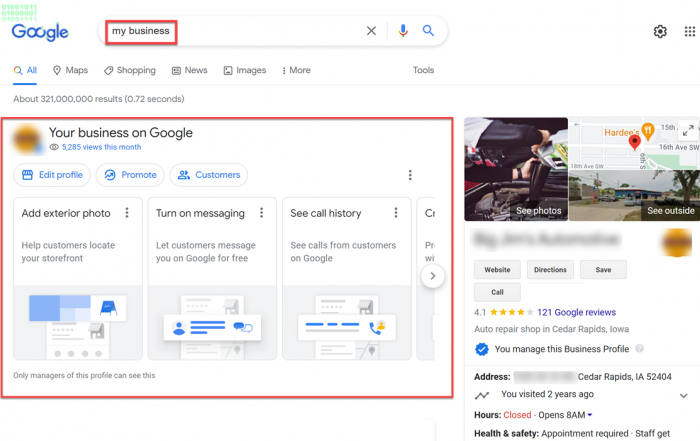700x441 pixels.
Task: Start voice search with the microphone icon
Action: (403, 31)
